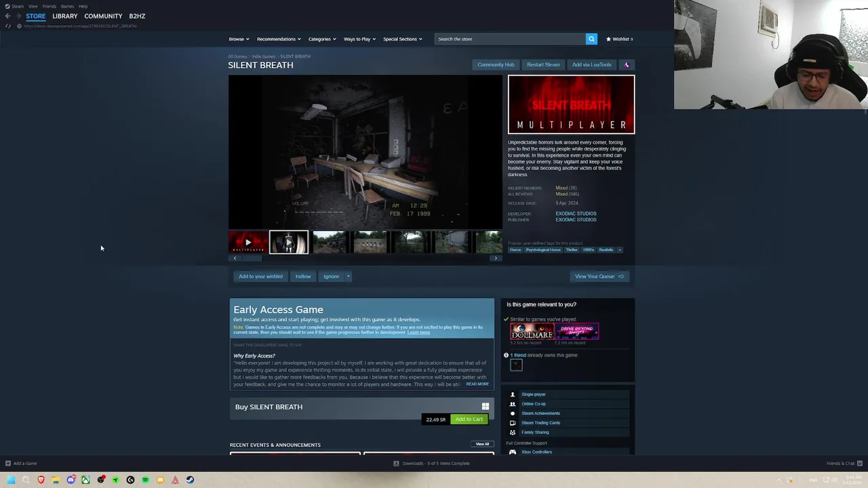Expand Early Access text with READ MORE

(x=477, y=384)
